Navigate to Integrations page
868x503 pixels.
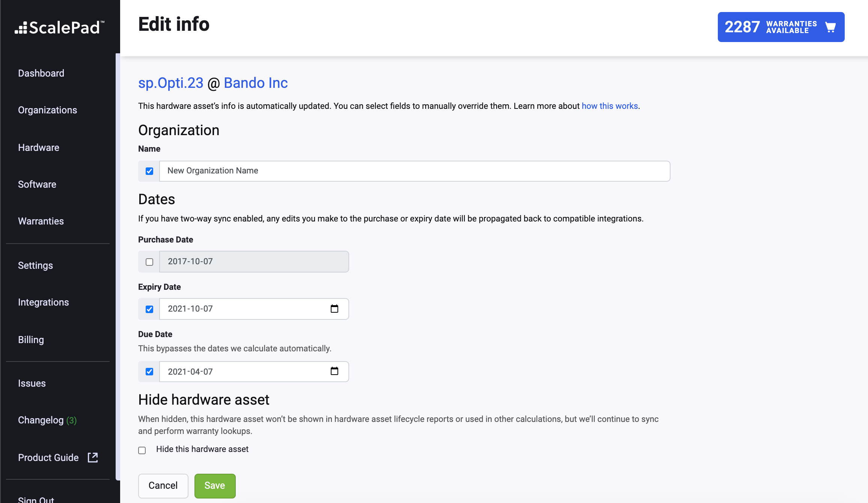(44, 302)
